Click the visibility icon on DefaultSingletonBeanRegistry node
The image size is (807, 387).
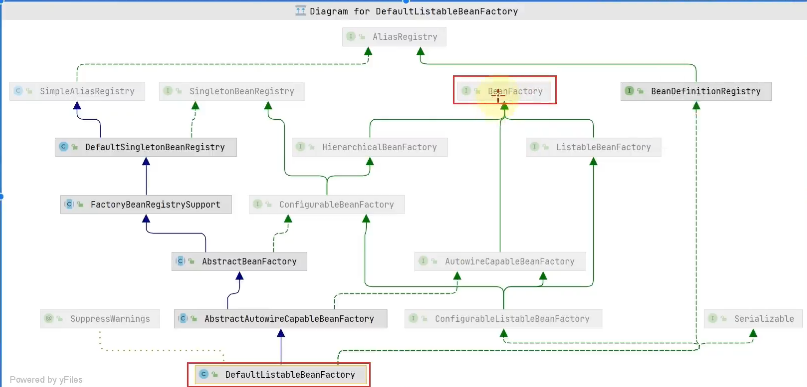point(75,147)
